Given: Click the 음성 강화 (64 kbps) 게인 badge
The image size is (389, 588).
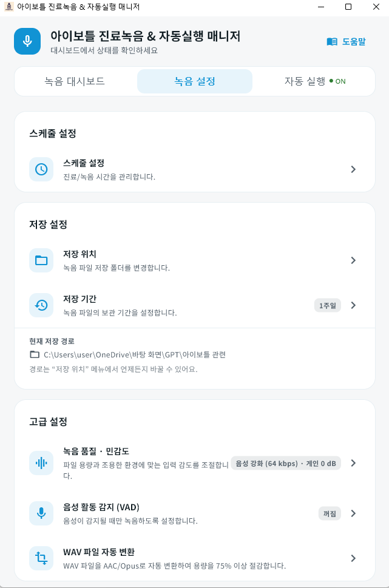Looking at the screenshot, I should [x=285, y=462].
